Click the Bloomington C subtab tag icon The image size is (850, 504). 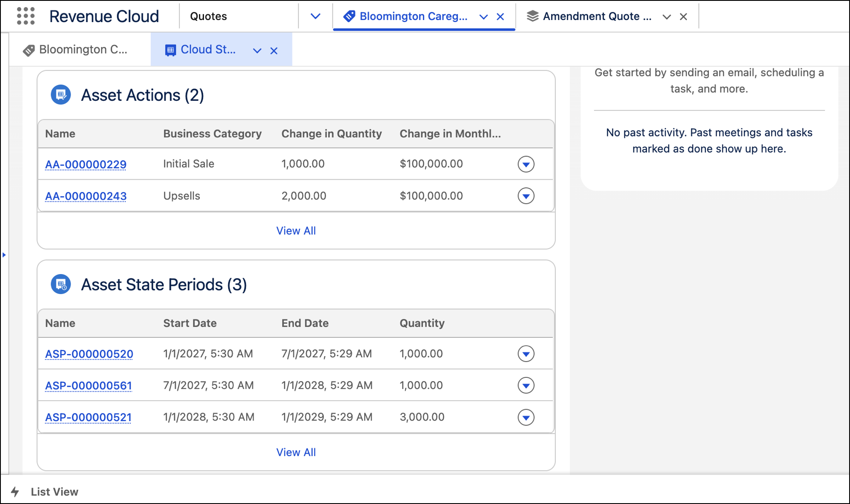[28, 50]
